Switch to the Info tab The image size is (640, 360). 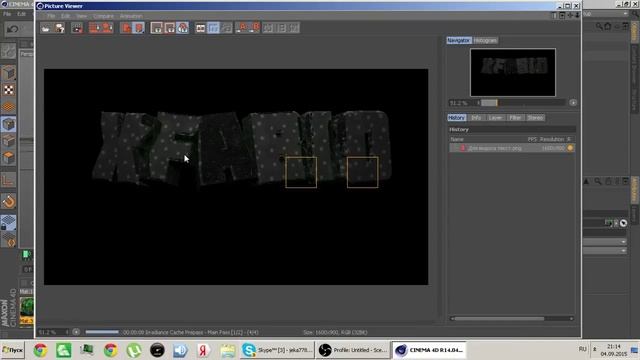(x=476, y=118)
